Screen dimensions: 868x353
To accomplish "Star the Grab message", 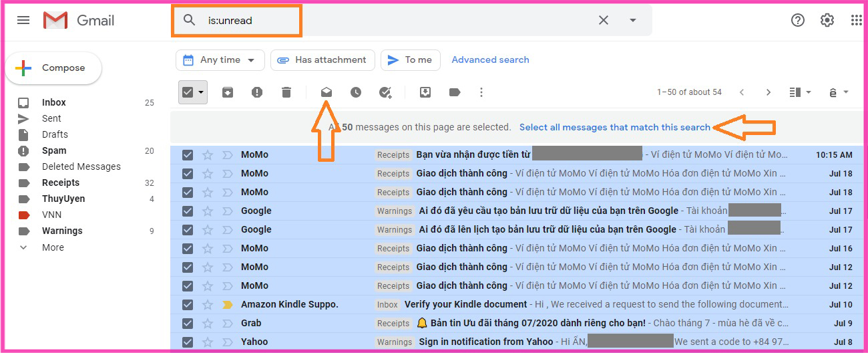I will click(208, 323).
